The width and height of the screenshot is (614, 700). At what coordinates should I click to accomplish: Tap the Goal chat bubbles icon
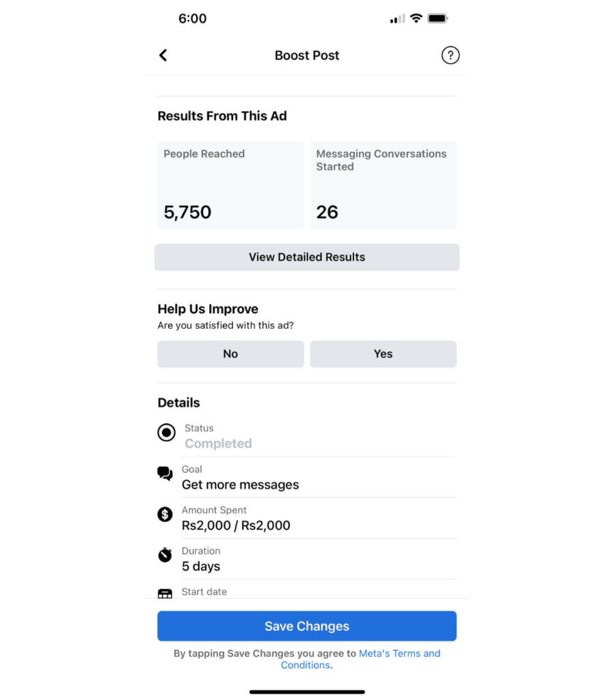pyautogui.click(x=165, y=474)
